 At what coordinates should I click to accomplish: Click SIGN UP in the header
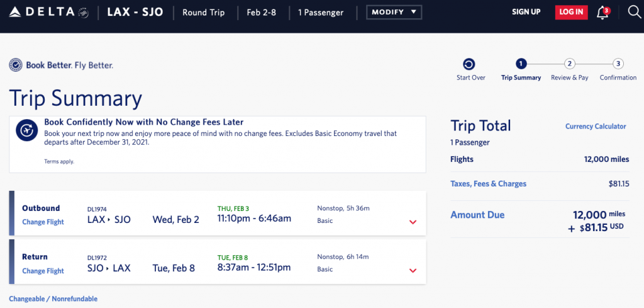point(526,12)
